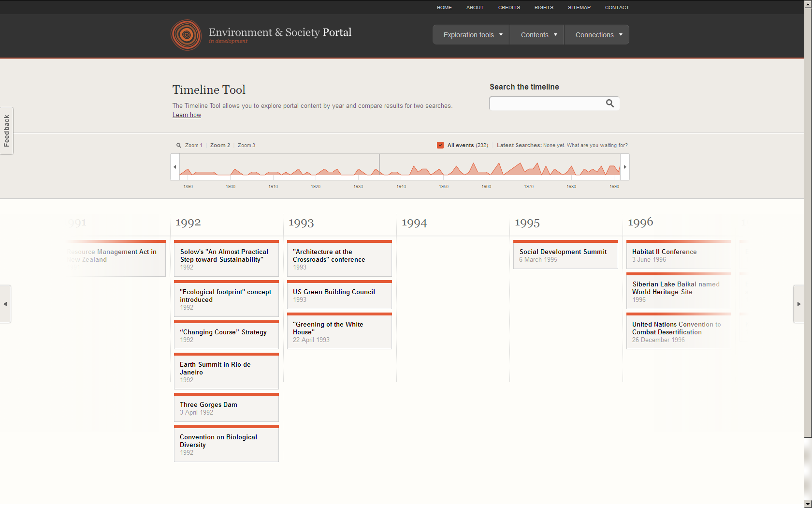Select Zoom 1 level
Image resolution: width=812 pixels, height=508 pixels.
pos(193,145)
